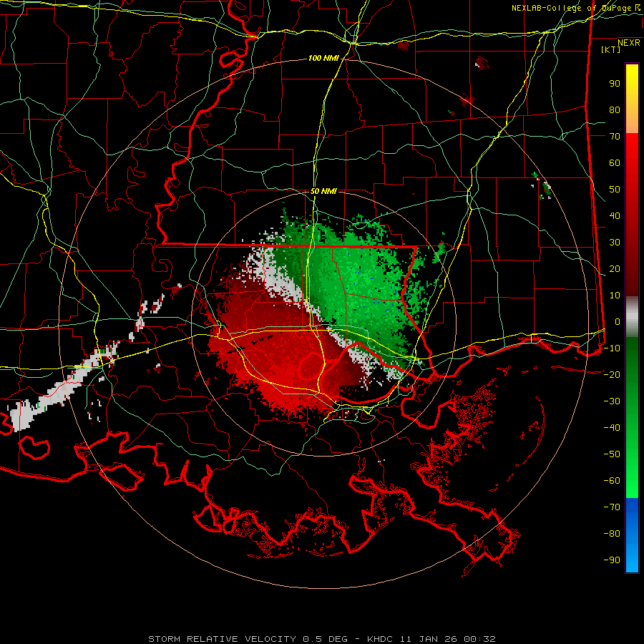Click the "50 NMI" range ring label
Viewport: 644px width, 644px height.
323,191
